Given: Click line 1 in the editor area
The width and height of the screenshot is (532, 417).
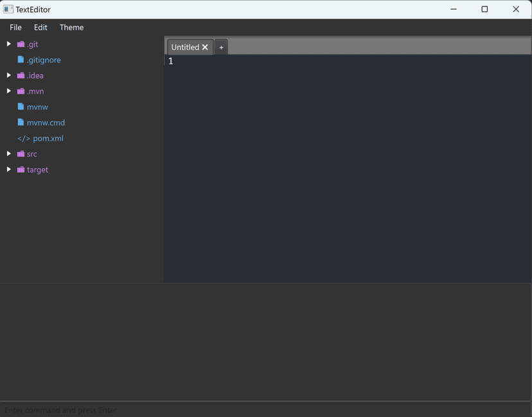Looking at the screenshot, I should click(x=321, y=62).
